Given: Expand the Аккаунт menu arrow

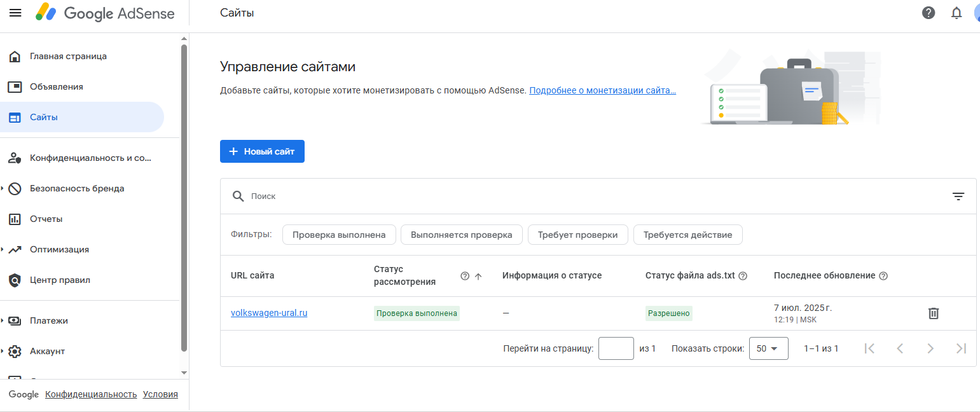Looking at the screenshot, I should (x=3, y=351).
